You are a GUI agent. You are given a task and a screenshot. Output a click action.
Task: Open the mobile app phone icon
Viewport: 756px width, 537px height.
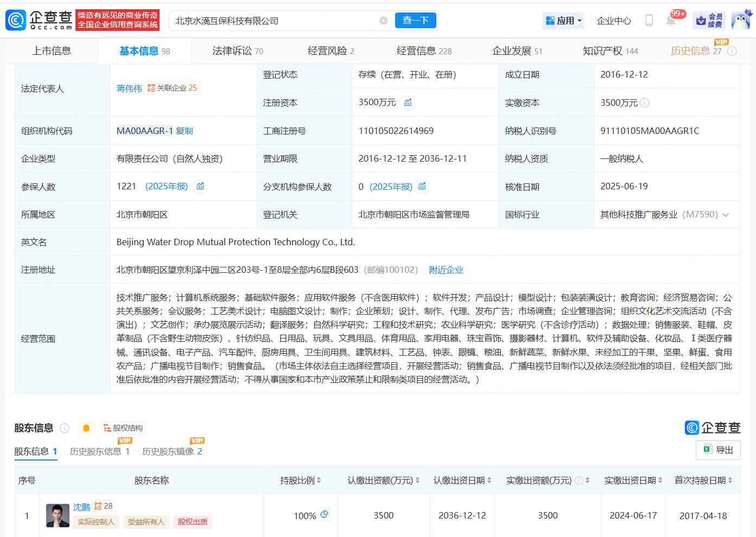[649, 21]
